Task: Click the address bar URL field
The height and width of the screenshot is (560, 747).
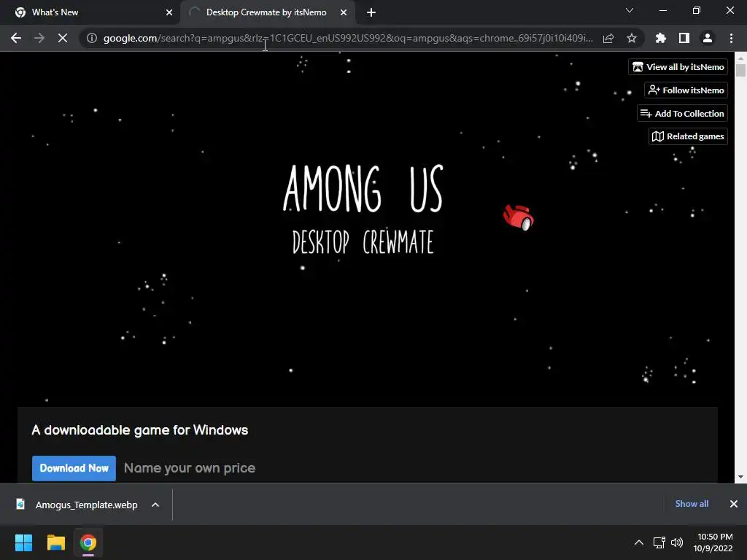Action: 348,38
